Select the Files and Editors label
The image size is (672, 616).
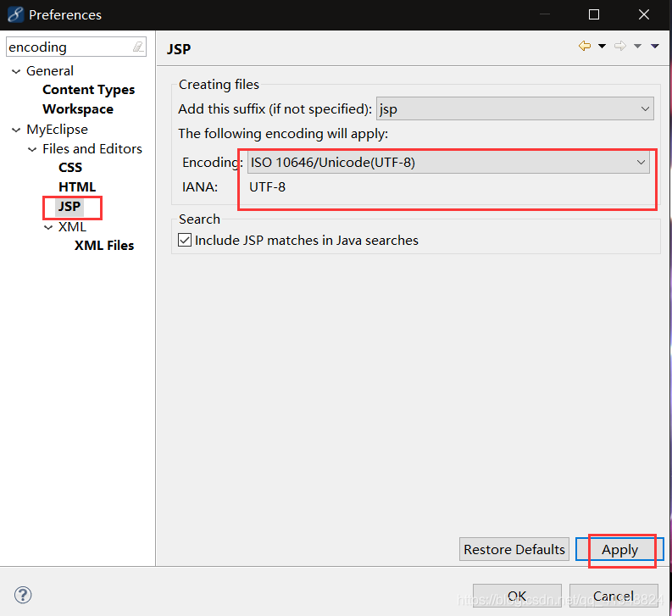(x=92, y=149)
